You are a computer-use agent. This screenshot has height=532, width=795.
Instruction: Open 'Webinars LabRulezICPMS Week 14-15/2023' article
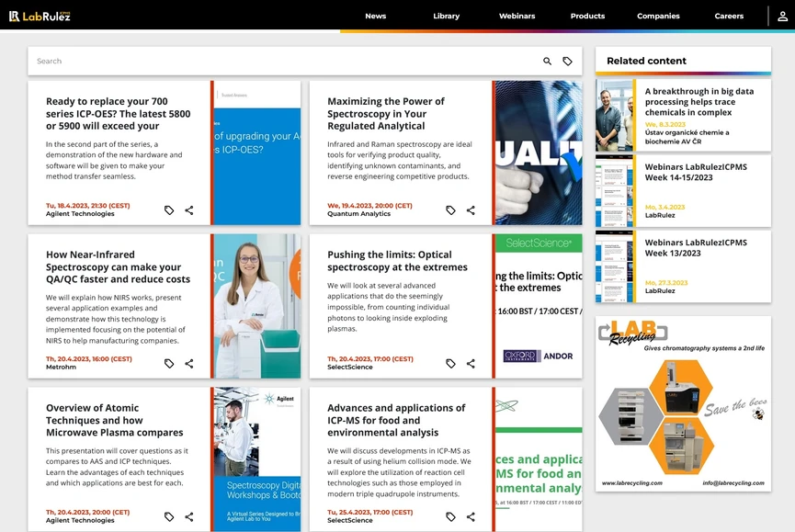(696, 172)
